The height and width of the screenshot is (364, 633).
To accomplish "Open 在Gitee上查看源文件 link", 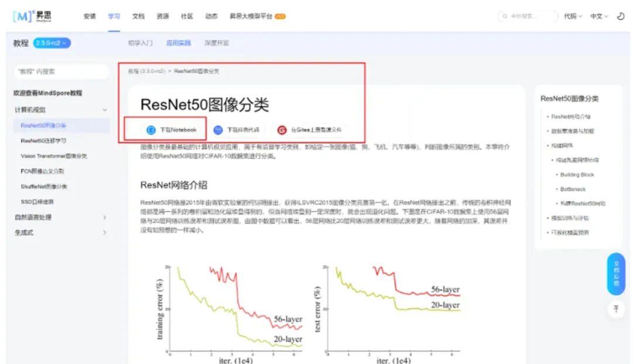I will tap(309, 130).
